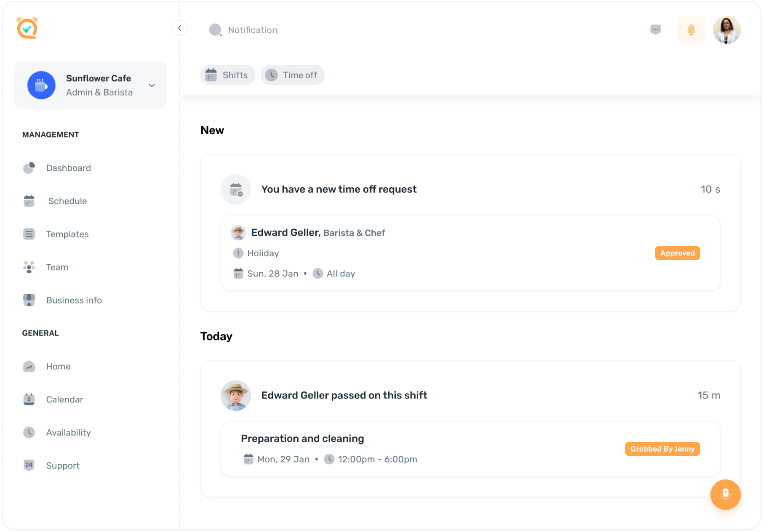763x532 pixels.
Task: Collapse the sidebar with the chevron button
Action: tap(180, 28)
